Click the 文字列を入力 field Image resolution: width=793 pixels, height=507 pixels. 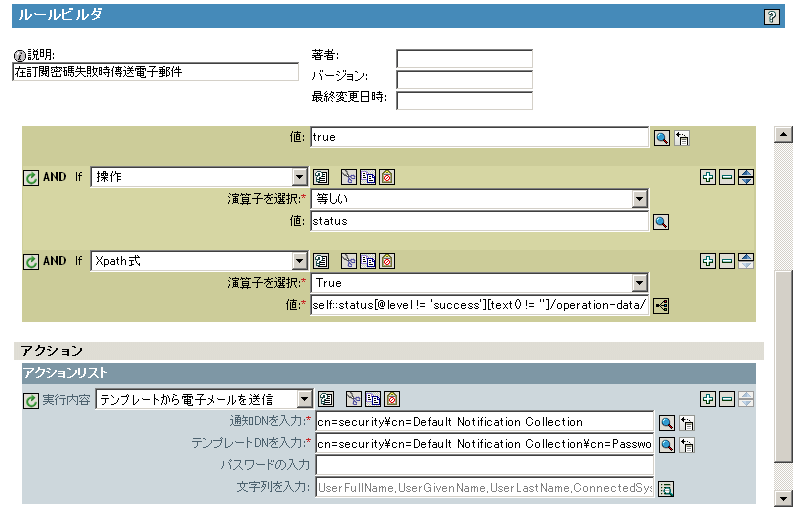coord(484,488)
